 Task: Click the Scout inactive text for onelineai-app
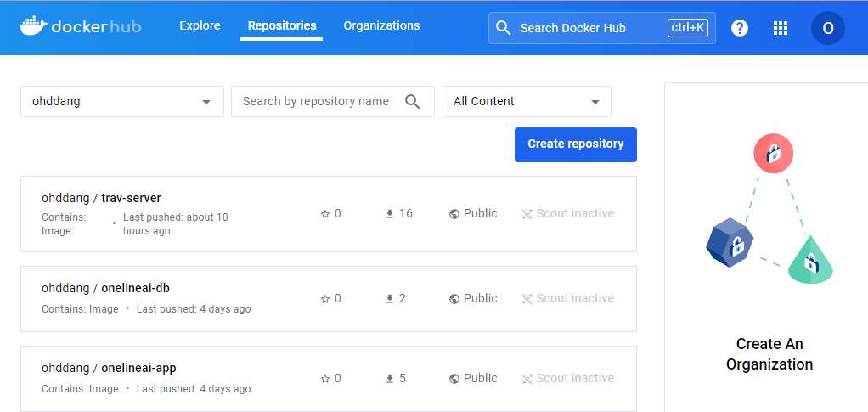point(575,378)
